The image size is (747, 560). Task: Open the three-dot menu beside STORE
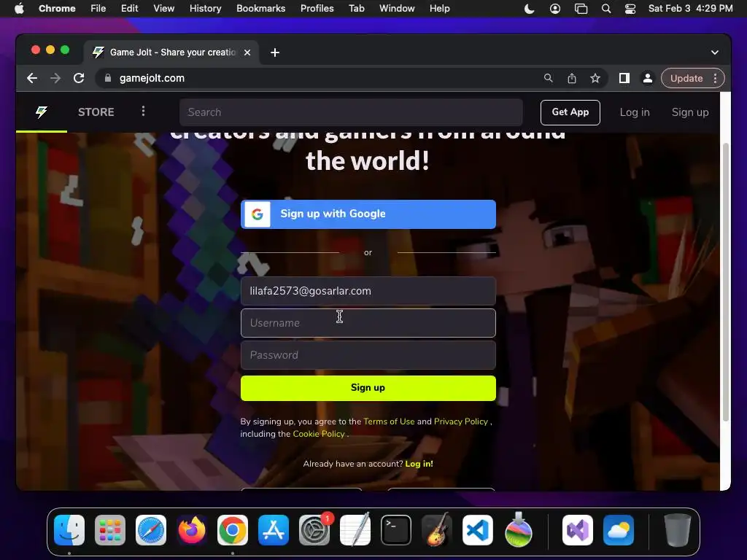tap(143, 112)
